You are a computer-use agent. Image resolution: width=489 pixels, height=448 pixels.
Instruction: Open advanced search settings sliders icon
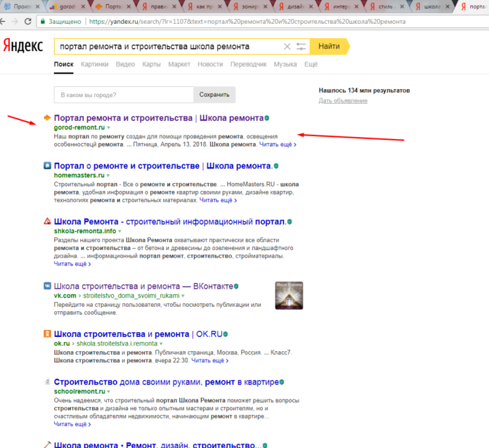pos(301,47)
